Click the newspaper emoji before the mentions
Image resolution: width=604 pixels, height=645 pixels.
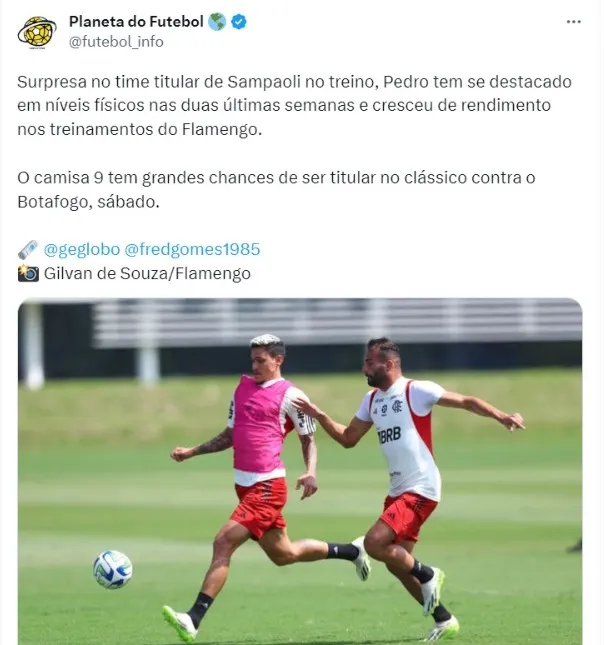point(28,249)
